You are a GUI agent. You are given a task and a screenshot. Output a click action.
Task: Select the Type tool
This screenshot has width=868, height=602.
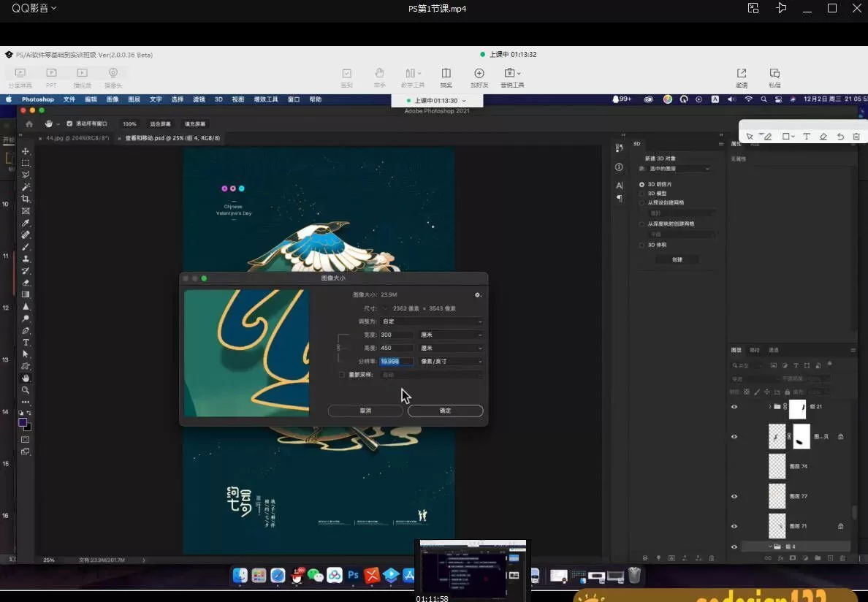pos(26,343)
